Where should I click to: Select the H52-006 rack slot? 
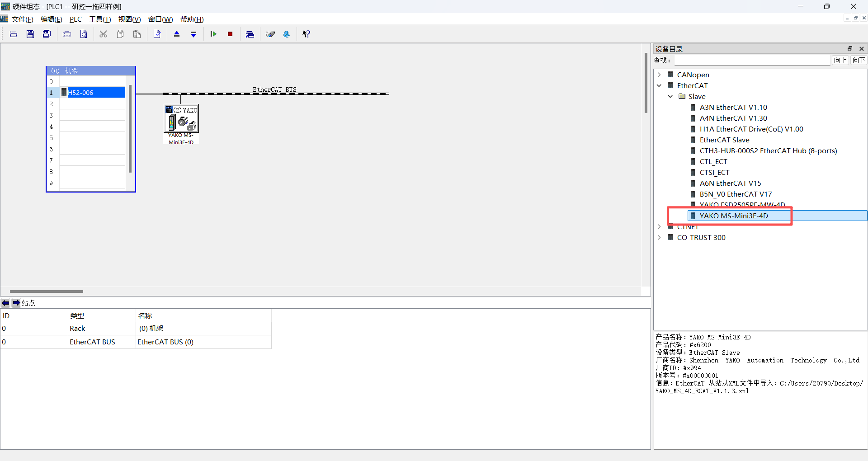click(92, 92)
